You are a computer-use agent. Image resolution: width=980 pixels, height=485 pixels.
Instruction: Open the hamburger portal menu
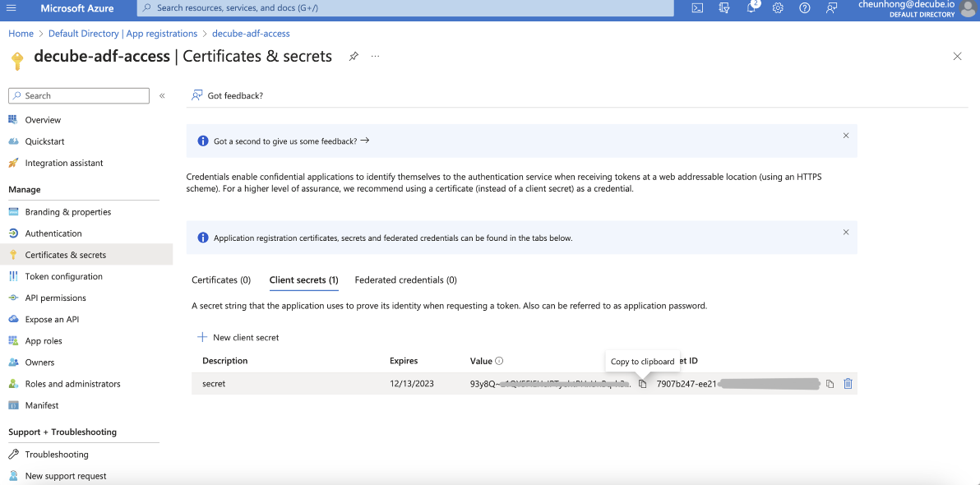coord(12,8)
